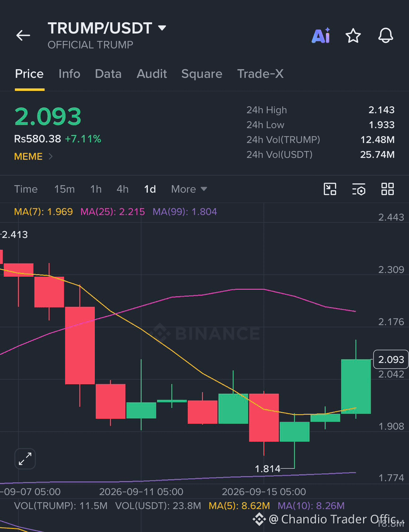Switch to the Info tab
The height and width of the screenshot is (532, 409).
tap(70, 74)
